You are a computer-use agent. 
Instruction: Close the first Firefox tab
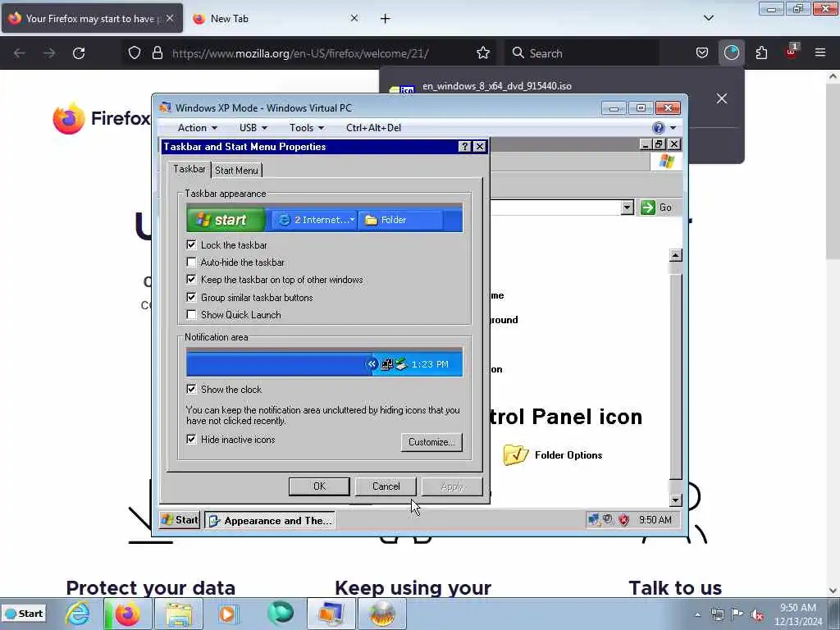coord(170,18)
